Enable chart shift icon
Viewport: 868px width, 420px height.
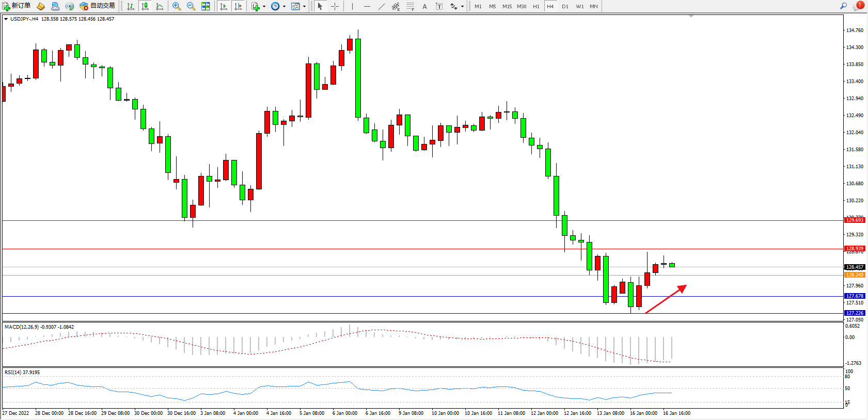tap(238, 6)
